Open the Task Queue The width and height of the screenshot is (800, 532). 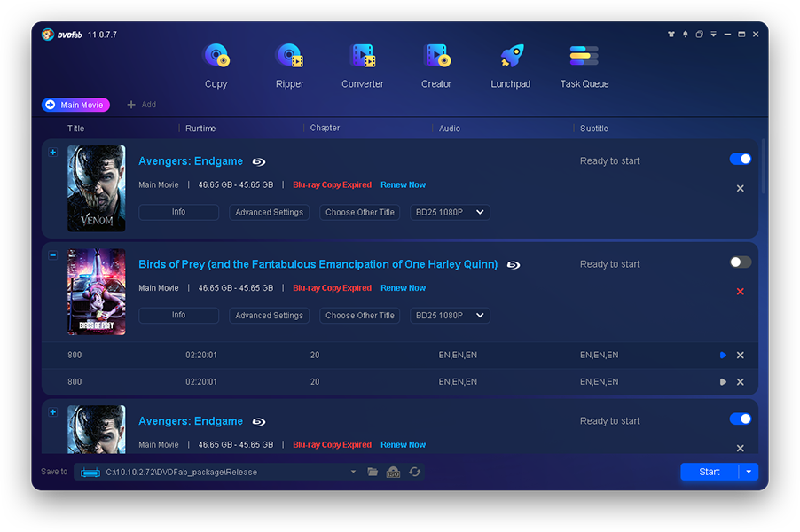coord(583,66)
